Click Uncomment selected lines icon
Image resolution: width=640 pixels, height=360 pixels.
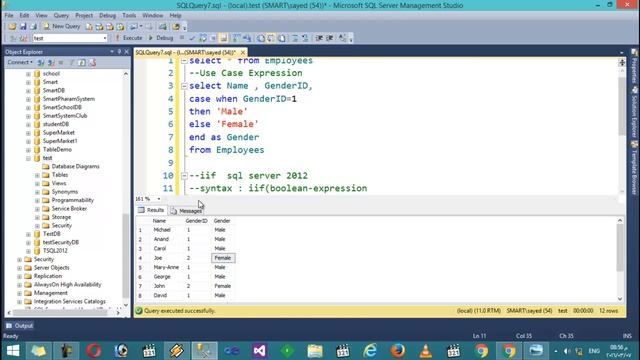pyautogui.click(x=305, y=38)
